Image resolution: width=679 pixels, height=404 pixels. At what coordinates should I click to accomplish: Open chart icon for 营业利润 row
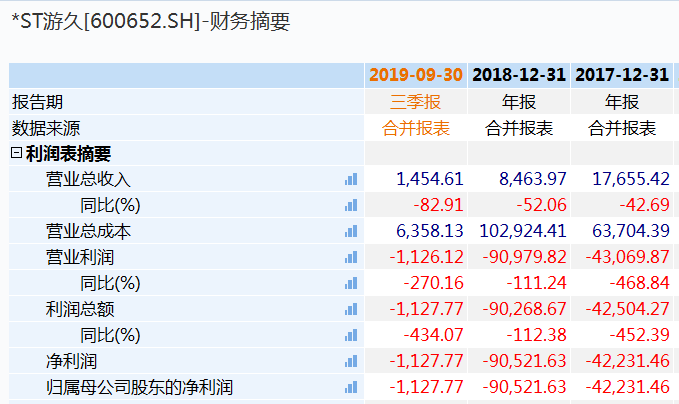tap(351, 257)
